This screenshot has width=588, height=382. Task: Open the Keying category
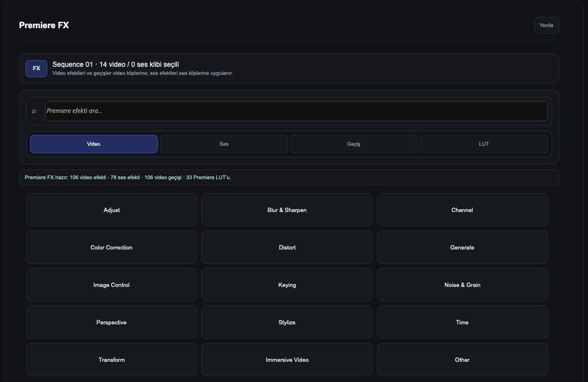click(287, 285)
